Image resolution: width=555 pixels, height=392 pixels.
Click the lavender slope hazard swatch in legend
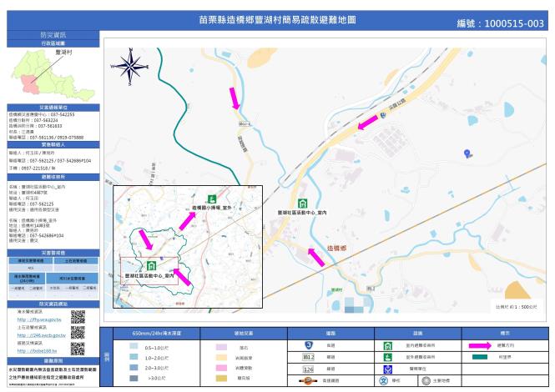(x=221, y=347)
